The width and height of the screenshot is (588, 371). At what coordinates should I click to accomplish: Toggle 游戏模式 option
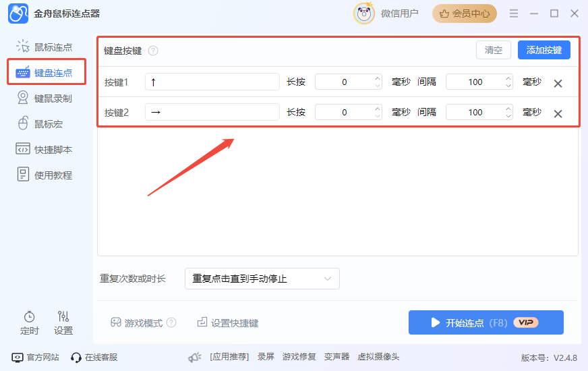(136, 322)
